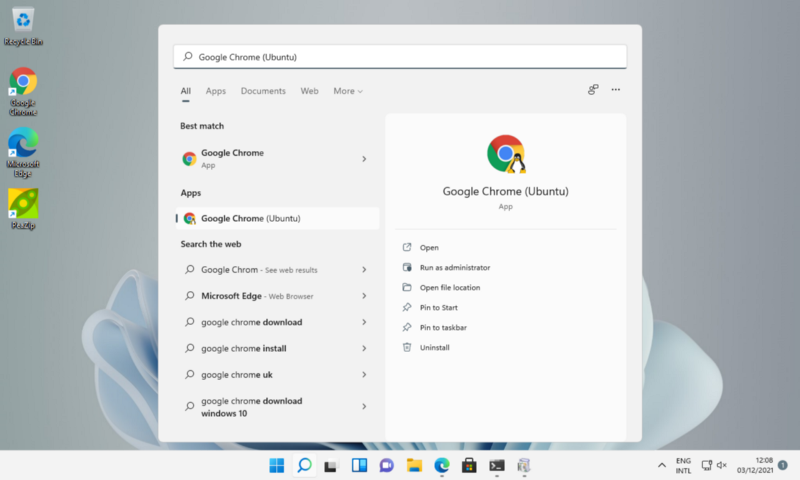Click the large Chrome Ubuntu icon in preview
Viewport: 800px width, 480px height.
point(506,154)
